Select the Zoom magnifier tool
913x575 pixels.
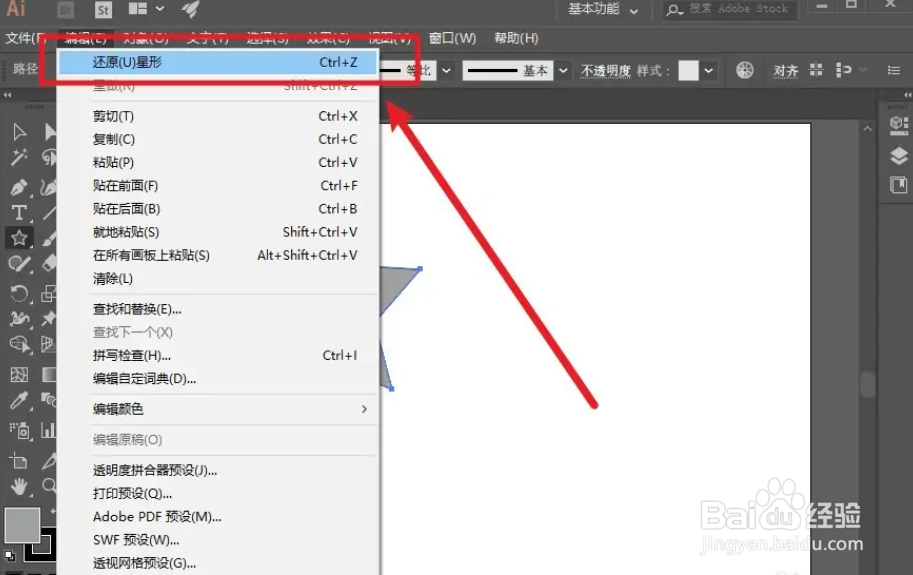pos(49,486)
